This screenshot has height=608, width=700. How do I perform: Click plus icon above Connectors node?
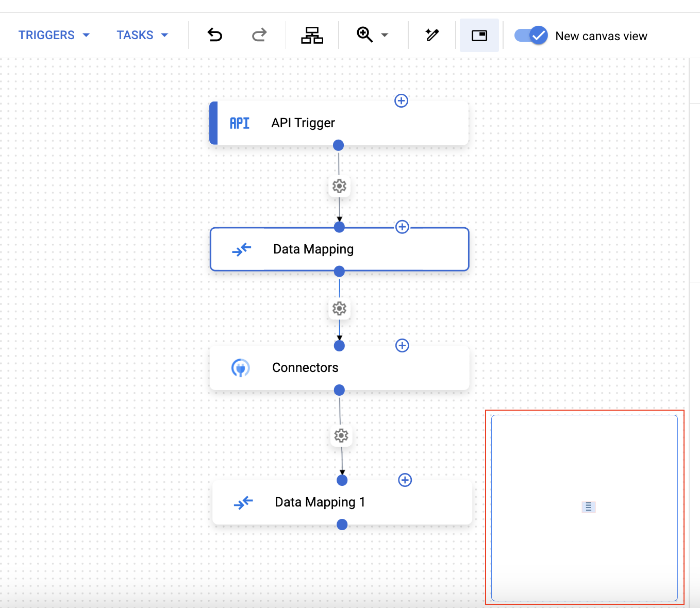point(403,345)
